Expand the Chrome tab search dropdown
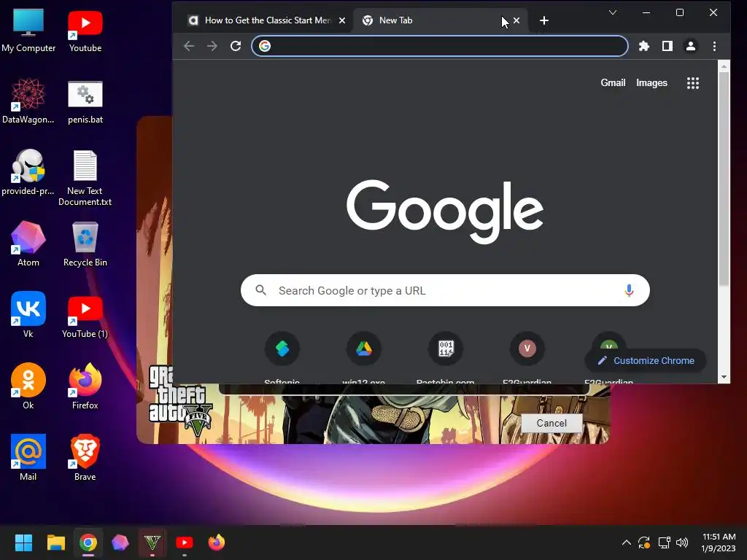This screenshot has height=560, width=747. click(613, 13)
